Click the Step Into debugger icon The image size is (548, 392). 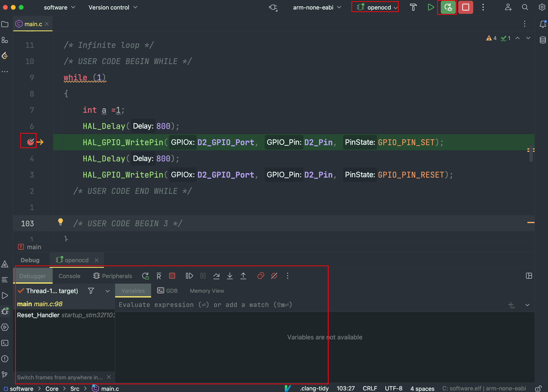pos(230,276)
